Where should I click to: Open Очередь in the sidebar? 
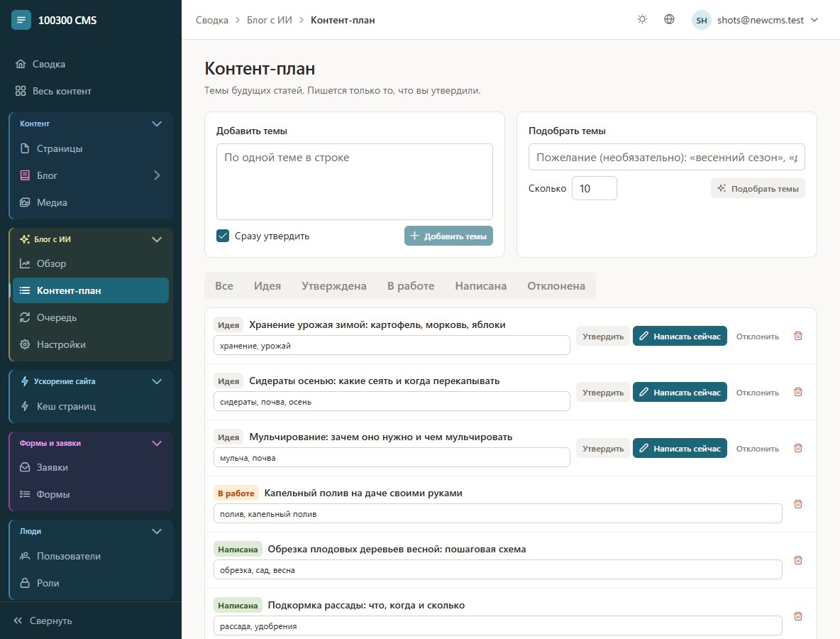(91, 318)
